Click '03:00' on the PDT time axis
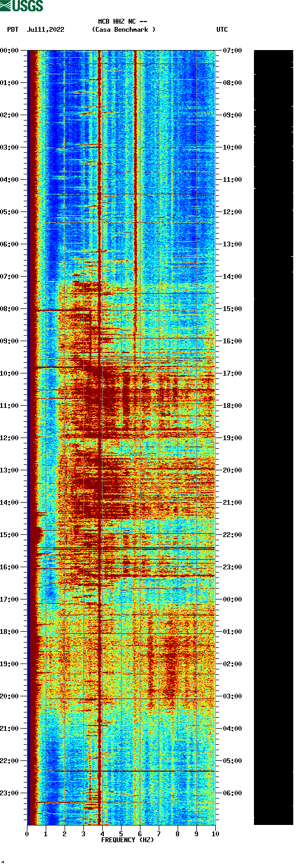The width and height of the screenshot is (297, 868). pyautogui.click(x=9, y=147)
